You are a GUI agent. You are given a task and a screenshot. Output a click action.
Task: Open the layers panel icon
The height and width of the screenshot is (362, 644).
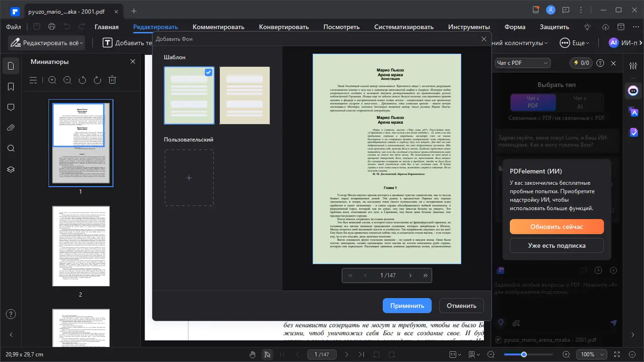pyautogui.click(x=11, y=169)
